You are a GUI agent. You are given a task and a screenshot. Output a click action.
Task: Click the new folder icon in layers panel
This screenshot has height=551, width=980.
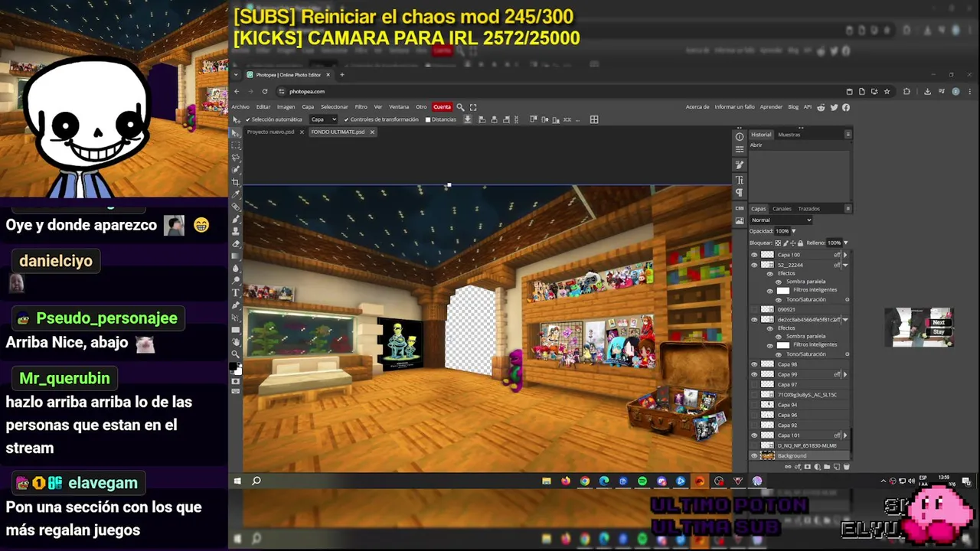tap(827, 466)
